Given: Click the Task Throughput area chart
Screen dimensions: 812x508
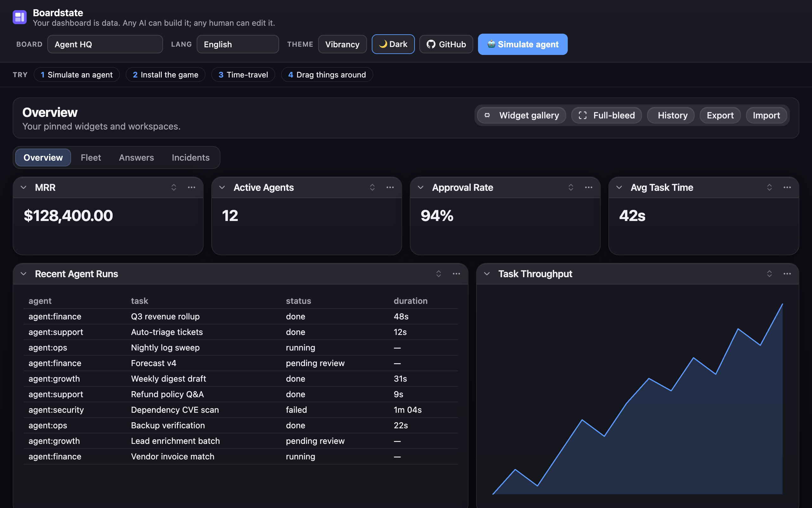Looking at the screenshot, I should pyautogui.click(x=638, y=399).
